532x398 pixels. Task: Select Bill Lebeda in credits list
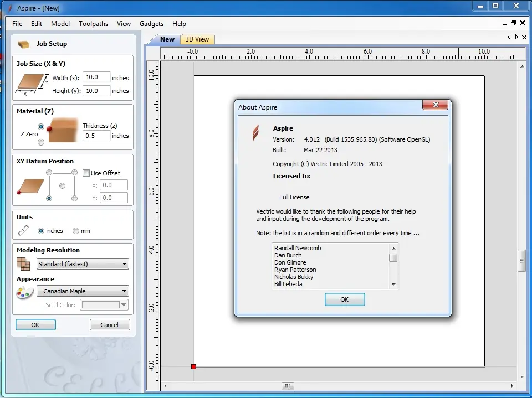point(288,284)
